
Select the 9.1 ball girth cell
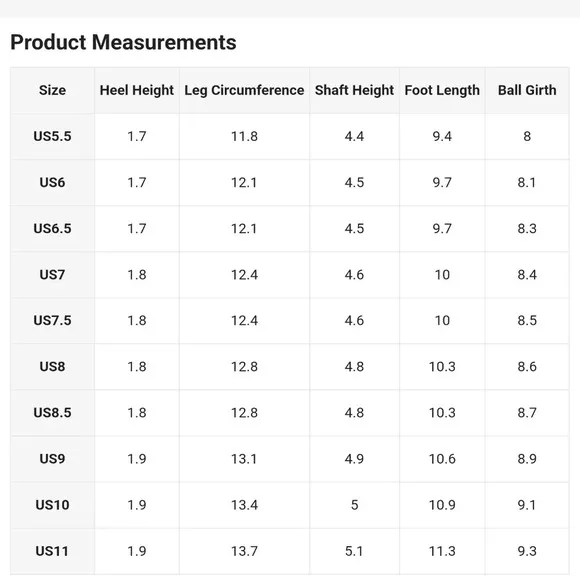pyautogui.click(x=527, y=505)
